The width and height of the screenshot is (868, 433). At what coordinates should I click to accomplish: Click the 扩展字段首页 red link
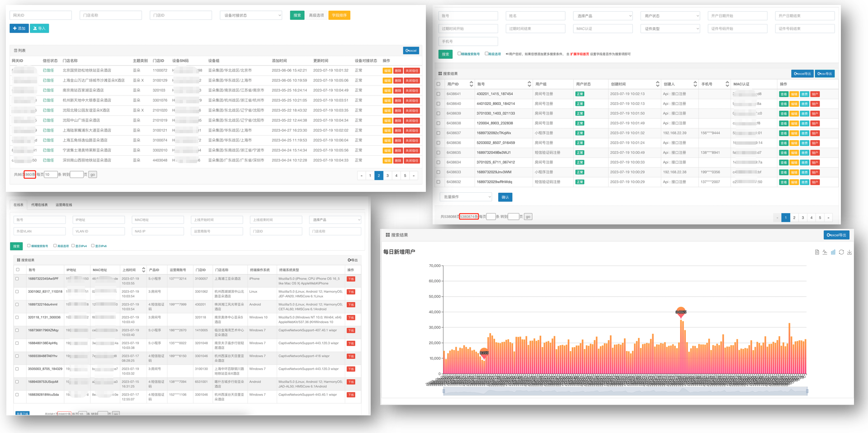[580, 54]
